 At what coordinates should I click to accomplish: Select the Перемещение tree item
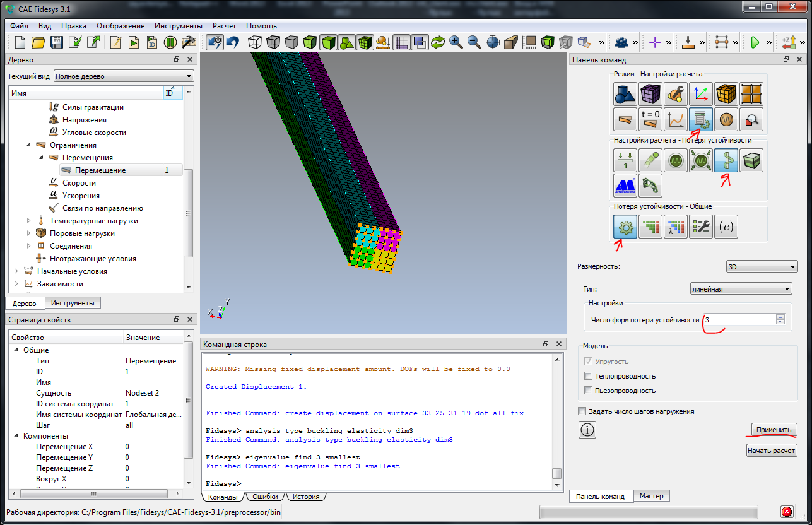tap(100, 170)
